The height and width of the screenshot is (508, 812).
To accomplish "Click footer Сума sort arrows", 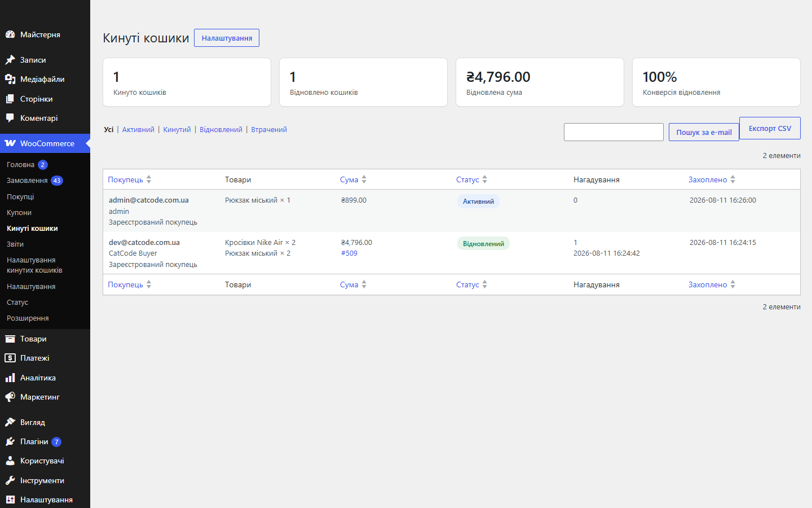I will tap(364, 284).
